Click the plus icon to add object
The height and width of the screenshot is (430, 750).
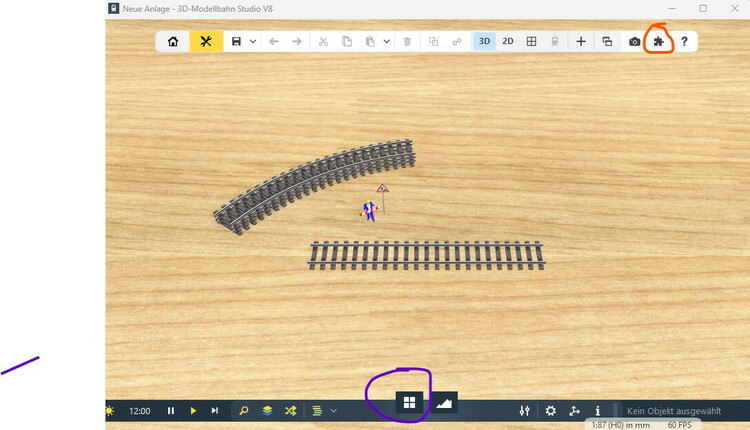coord(581,42)
